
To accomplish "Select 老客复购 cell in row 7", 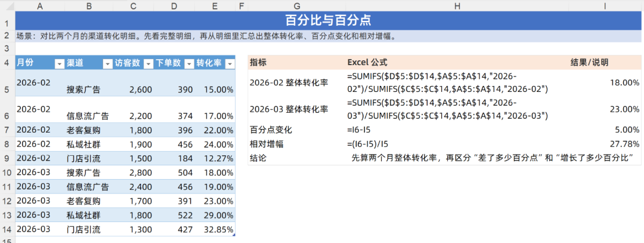I will pos(89,130).
